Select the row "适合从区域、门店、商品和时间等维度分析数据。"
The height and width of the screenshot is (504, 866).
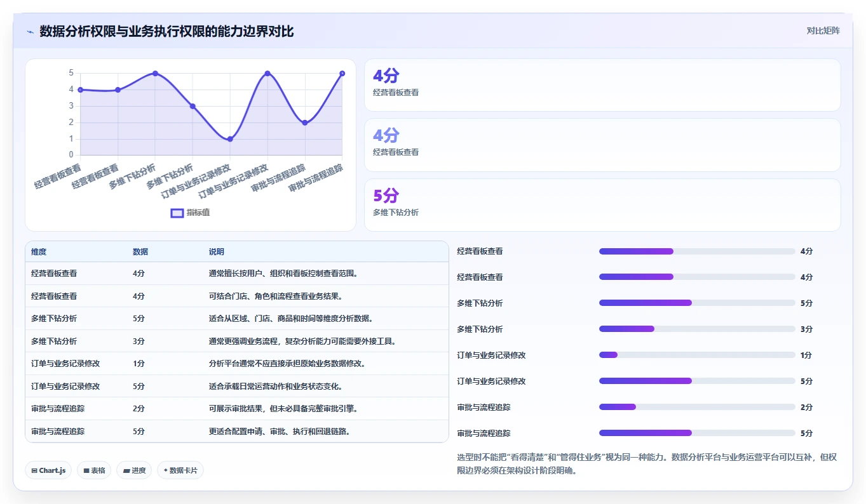pos(237,319)
